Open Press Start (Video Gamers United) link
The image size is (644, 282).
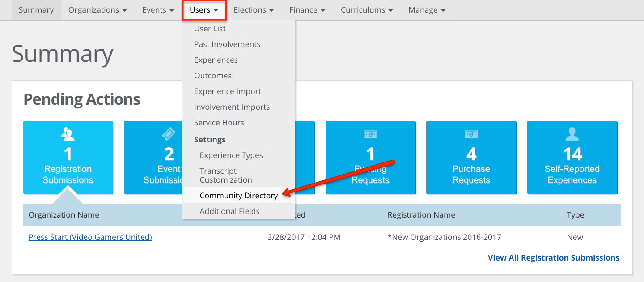click(90, 237)
